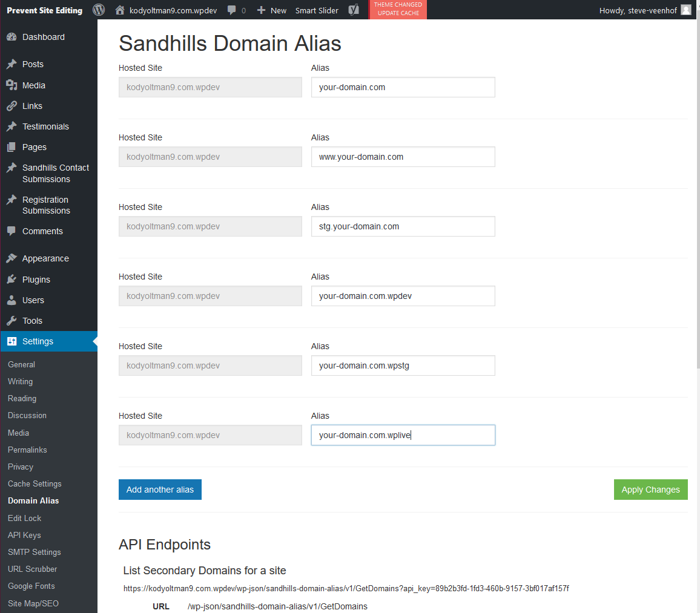Click the Users person icon
The image size is (700, 613).
(12, 300)
